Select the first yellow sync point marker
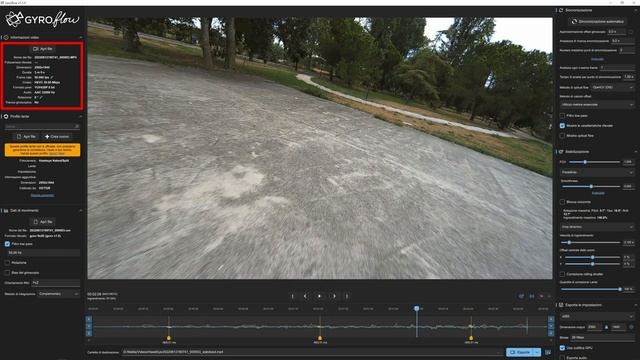Screen dimensions: 640x360 point(169,338)
